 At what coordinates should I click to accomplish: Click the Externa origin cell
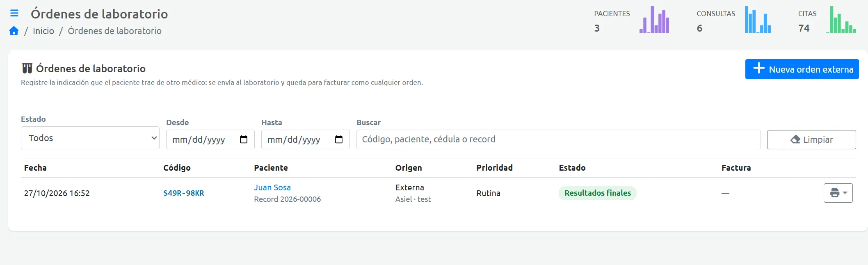pos(409,187)
